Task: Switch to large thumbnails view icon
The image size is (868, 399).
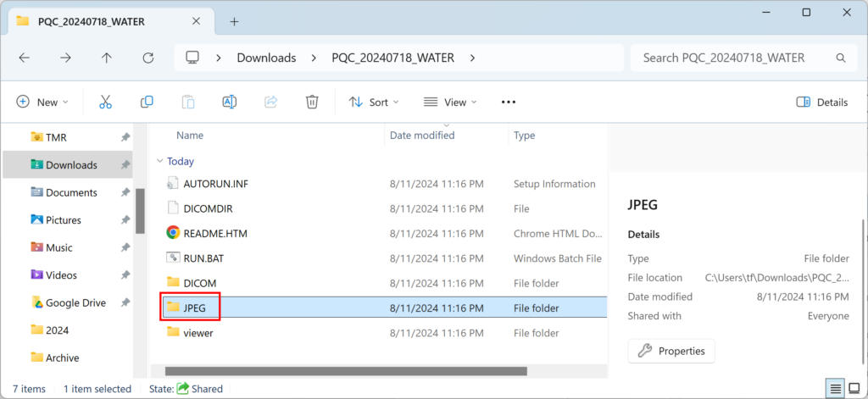Action: (855, 389)
